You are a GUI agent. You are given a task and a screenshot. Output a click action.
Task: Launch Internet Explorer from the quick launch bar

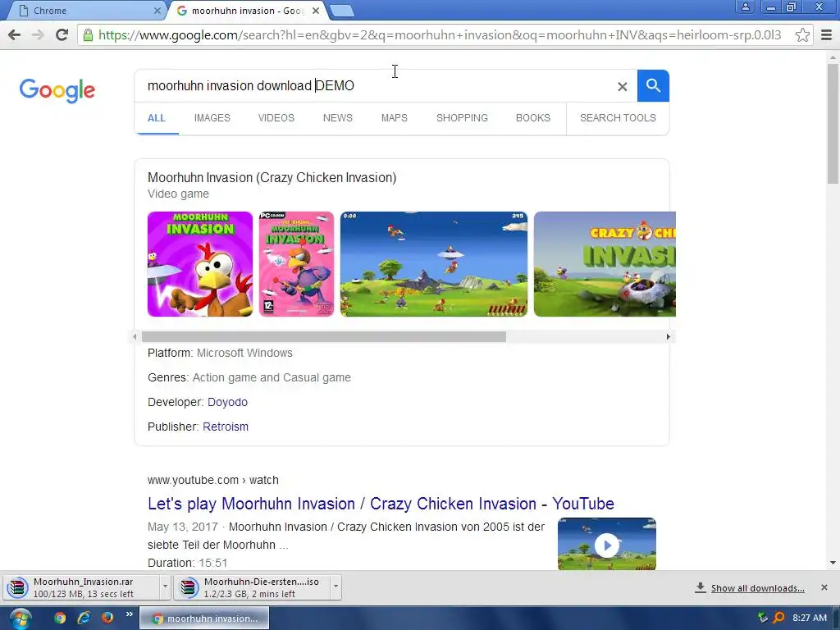[x=84, y=619]
